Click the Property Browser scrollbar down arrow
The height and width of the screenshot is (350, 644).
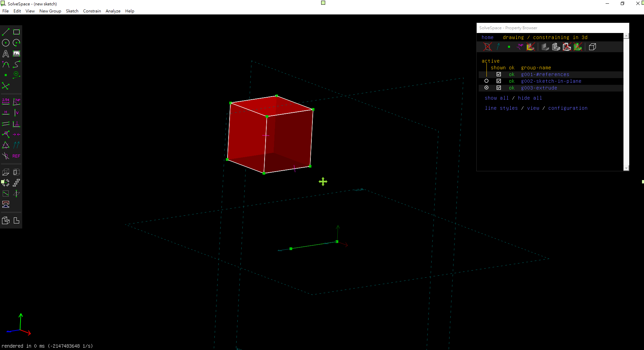point(626,168)
